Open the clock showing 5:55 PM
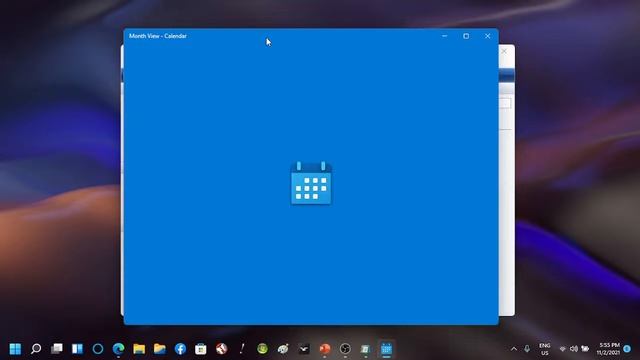 pyautogui.click(x=609, y=349)
